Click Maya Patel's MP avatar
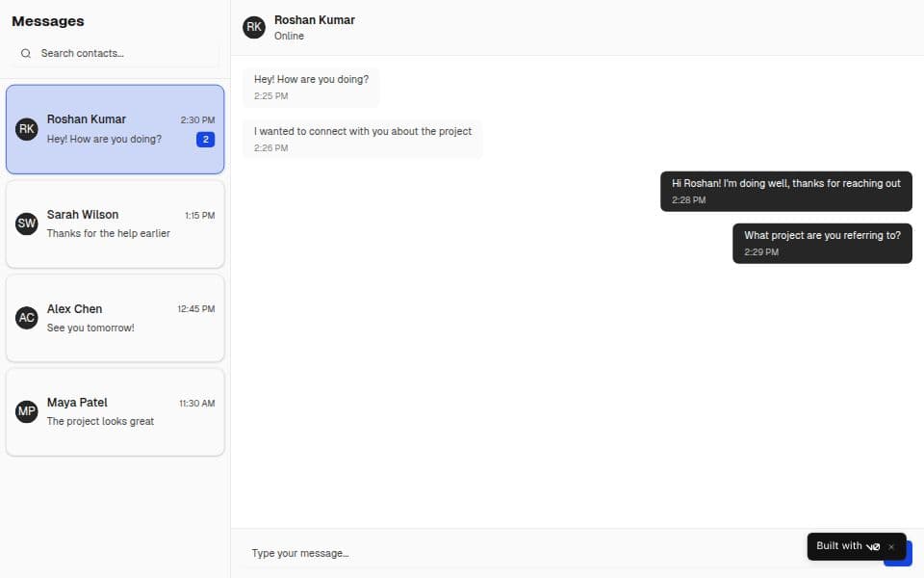The image size is (924, 578). [x=27, y=411]
